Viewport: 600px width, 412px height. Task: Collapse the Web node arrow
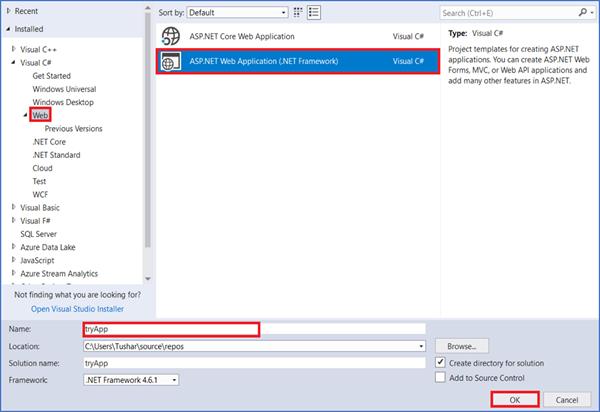26,115
